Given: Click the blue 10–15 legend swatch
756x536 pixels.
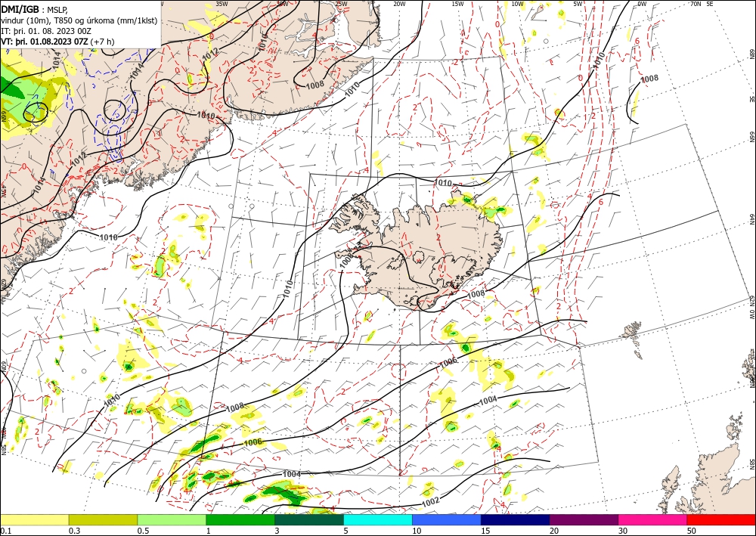Looking at the screenshot, I should pos(447,519).
